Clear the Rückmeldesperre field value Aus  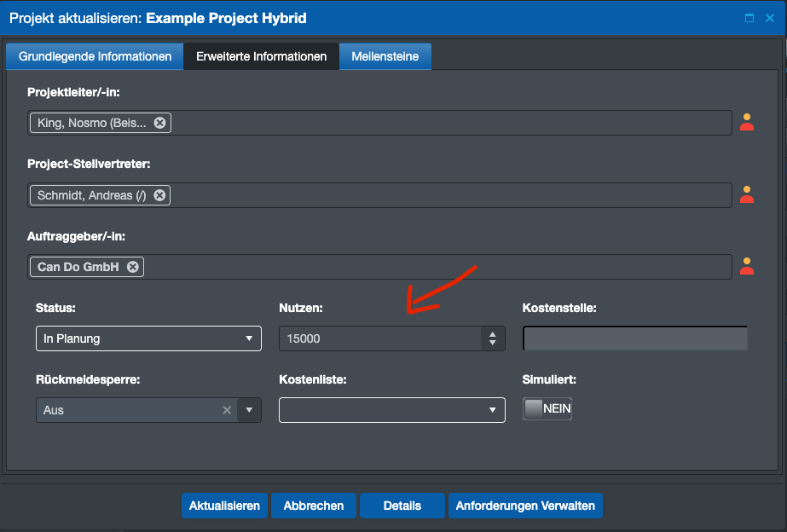pyautogui.click(x=226, y=409)
